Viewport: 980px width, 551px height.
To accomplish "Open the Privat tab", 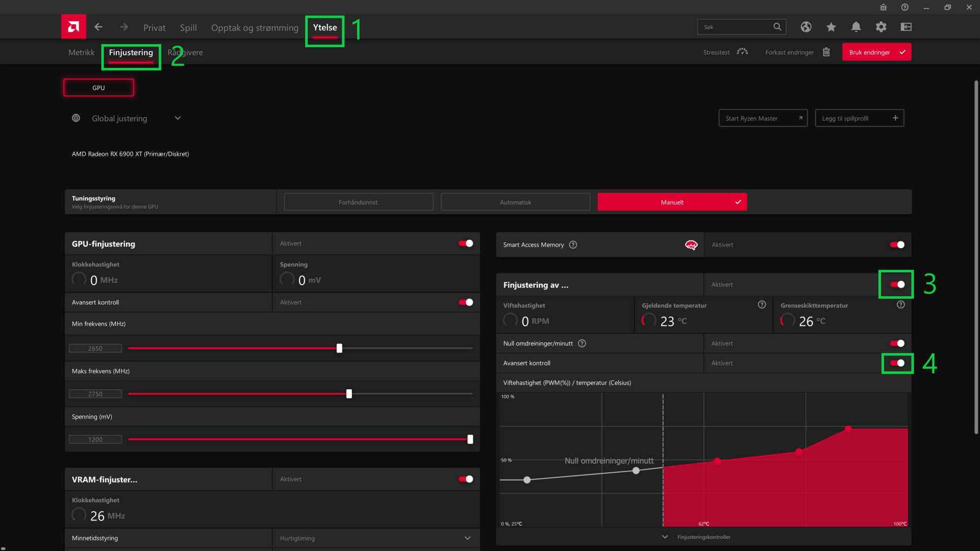I will (154, 27).
